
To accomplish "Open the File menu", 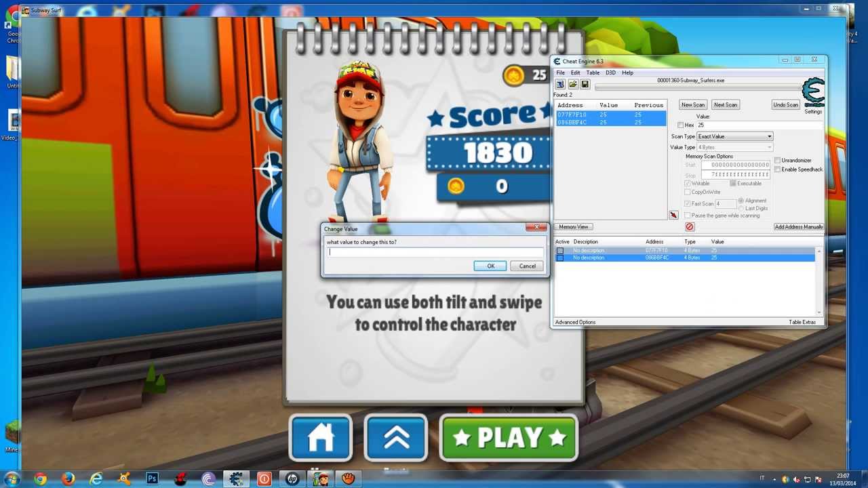I will tap(560, 73).
